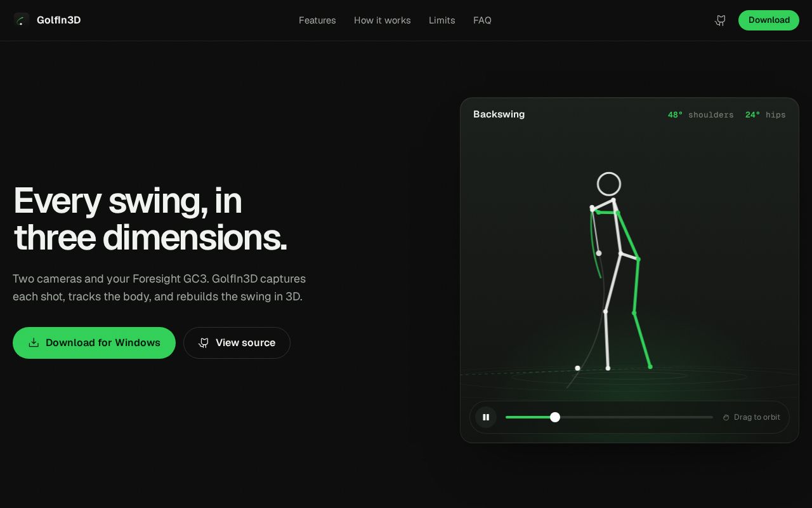Click the Download for Windows button

(94, 343)
